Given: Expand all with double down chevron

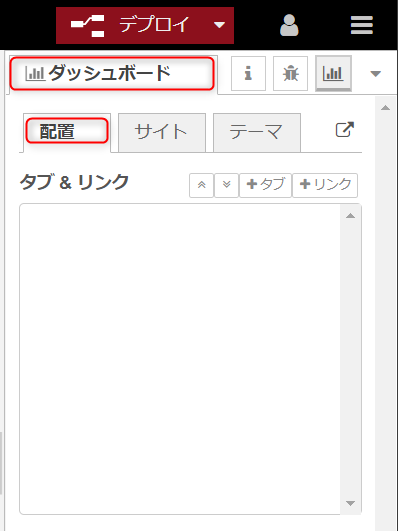Looking at the screenshot, I should tap(227, 185).
